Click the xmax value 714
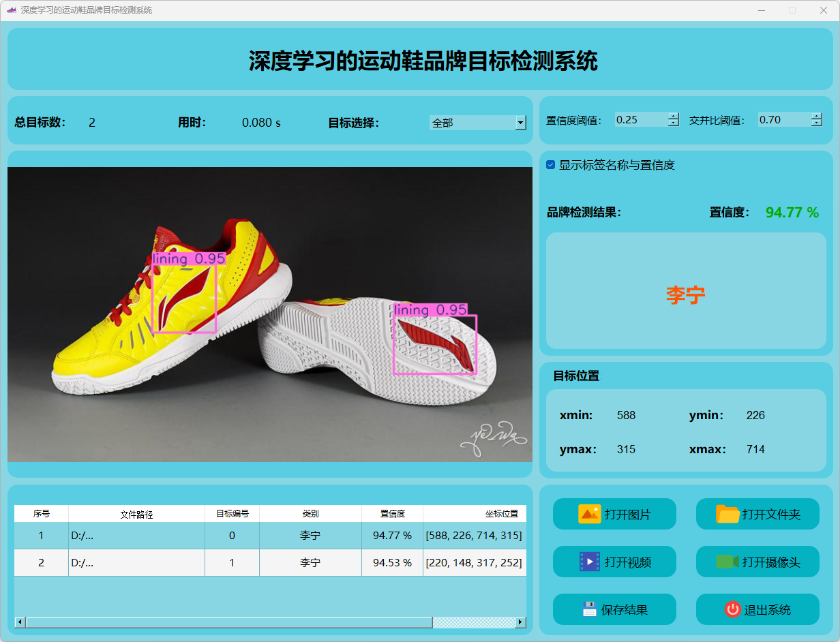The image size is (840, 642). click(755, 449)
